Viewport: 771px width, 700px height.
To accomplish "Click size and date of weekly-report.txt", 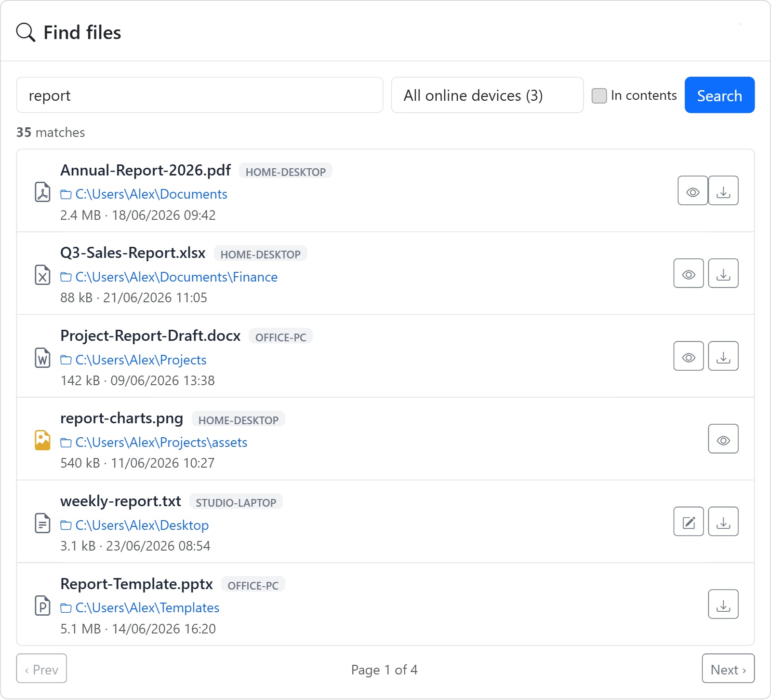I will click(135, 546).
